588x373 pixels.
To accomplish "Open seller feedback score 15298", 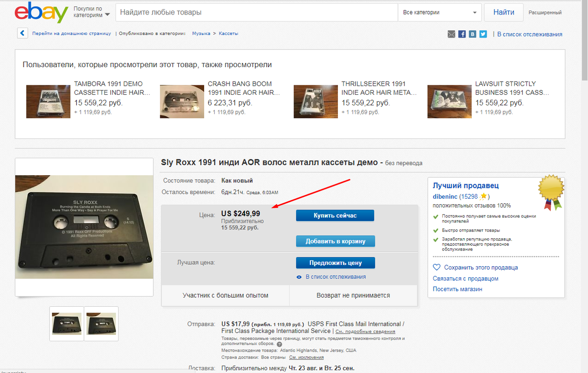I will tap(469, 197).
